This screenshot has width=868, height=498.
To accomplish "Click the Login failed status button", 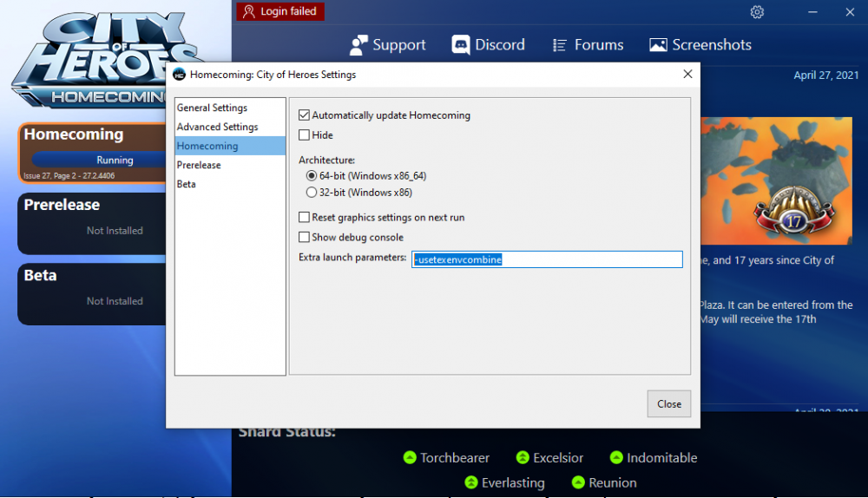I will (x=280, y=11).
